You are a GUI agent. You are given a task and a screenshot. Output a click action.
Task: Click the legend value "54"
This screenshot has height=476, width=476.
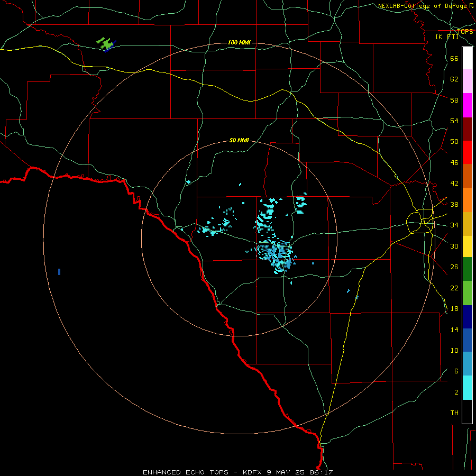pyautogui.click(x=454, y=121)
